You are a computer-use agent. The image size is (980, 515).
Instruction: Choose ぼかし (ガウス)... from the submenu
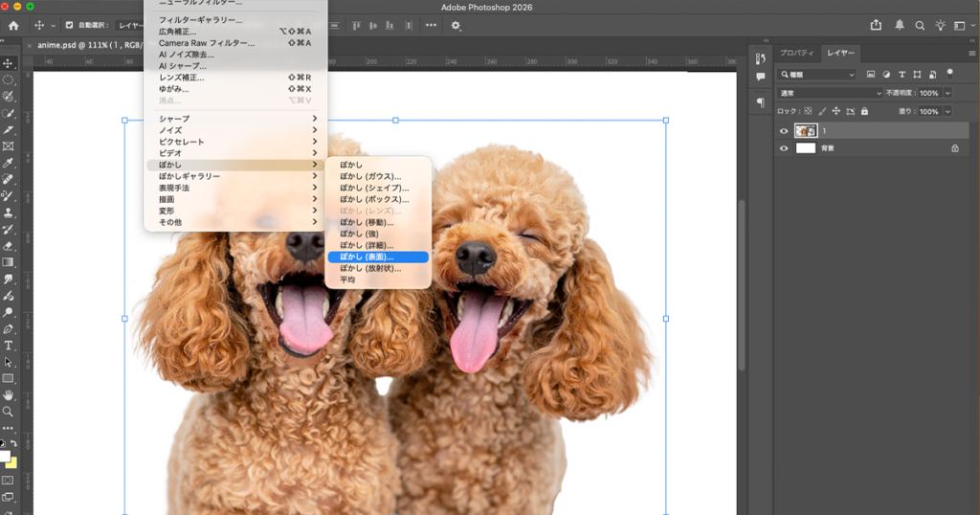click(370, 176)
